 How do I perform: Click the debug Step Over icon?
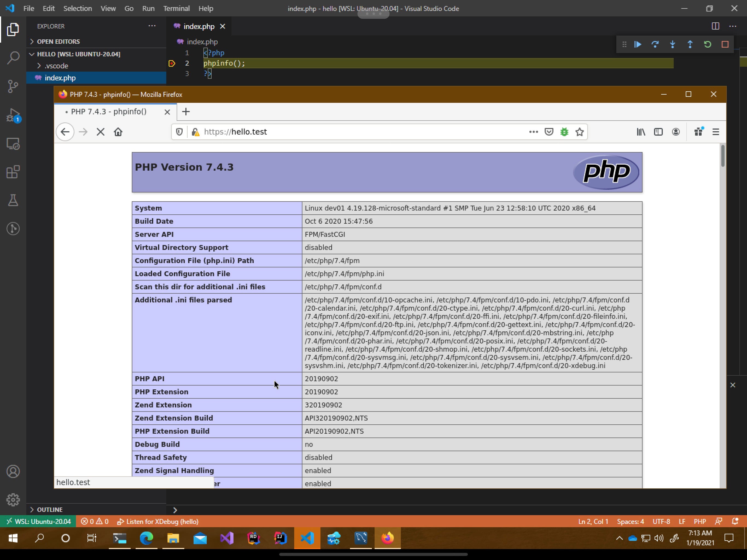point(655,45)
